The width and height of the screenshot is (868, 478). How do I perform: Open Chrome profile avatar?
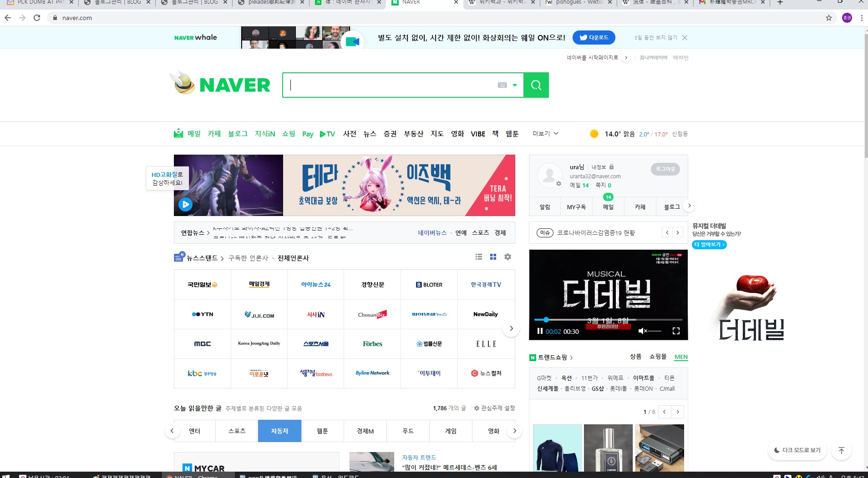847,18
